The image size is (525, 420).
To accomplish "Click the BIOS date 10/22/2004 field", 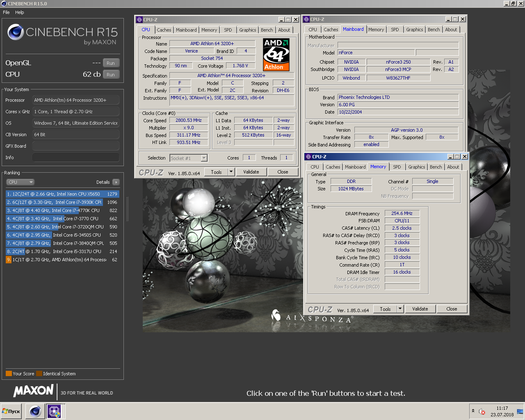I will (x=398, y=112).
